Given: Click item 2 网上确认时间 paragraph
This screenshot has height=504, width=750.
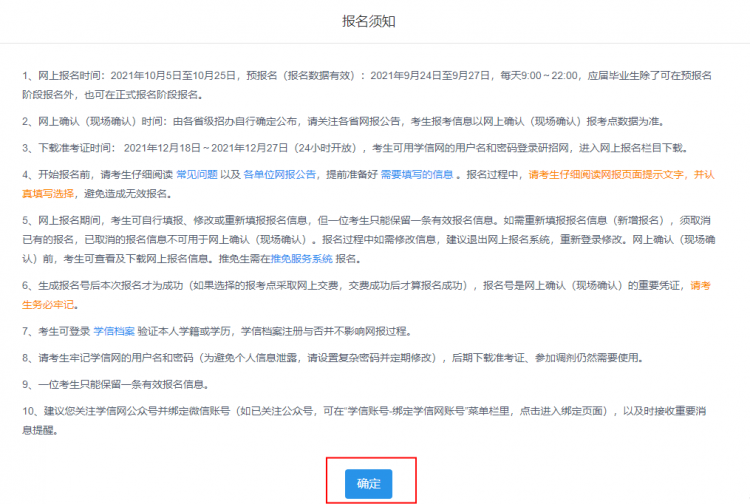Looking at the screenshot, I should tap(344, 121).
